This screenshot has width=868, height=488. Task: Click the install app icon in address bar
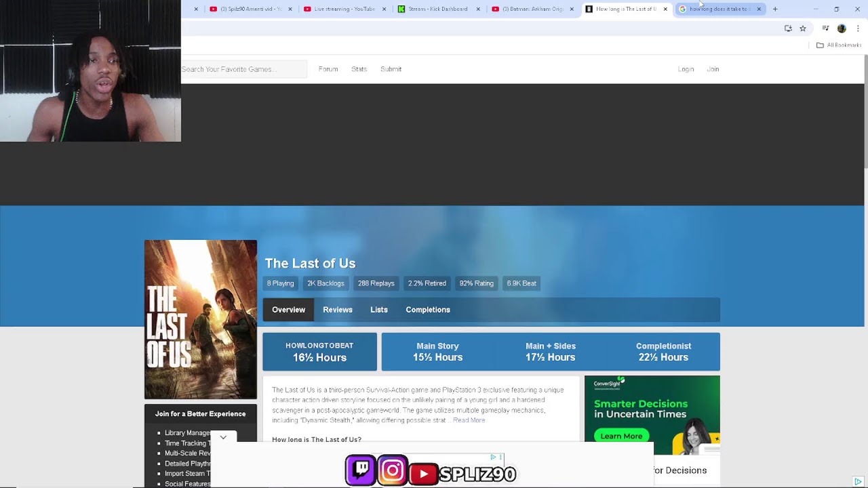(788, 28)
